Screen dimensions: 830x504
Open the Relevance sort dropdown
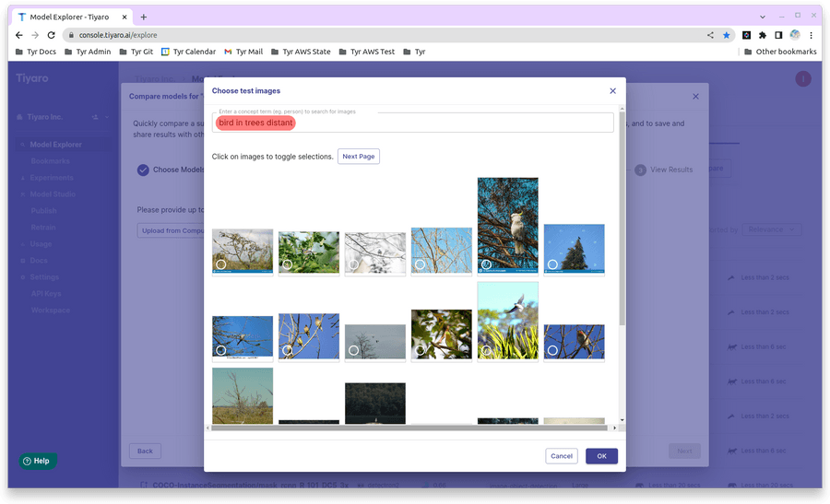click(772, 229)
